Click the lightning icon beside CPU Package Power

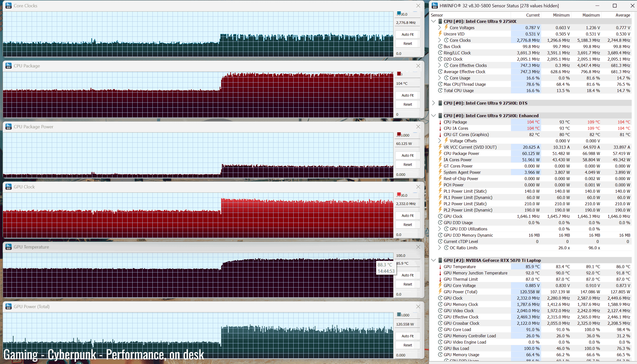(440, 153)
